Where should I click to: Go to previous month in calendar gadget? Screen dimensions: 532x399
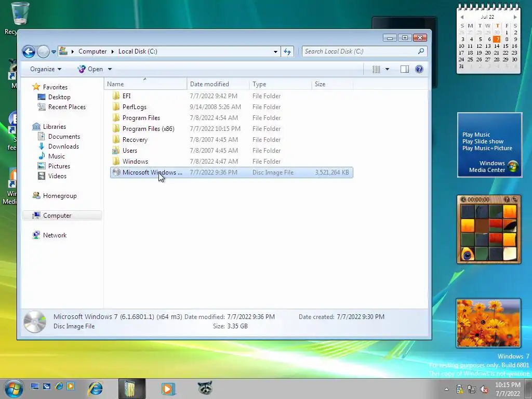[462, 17]
